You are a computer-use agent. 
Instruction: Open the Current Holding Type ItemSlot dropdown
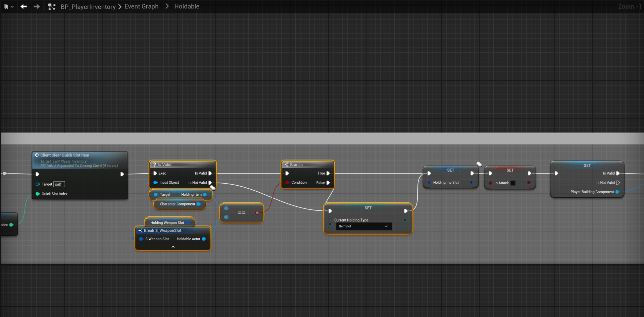[363, 226]
